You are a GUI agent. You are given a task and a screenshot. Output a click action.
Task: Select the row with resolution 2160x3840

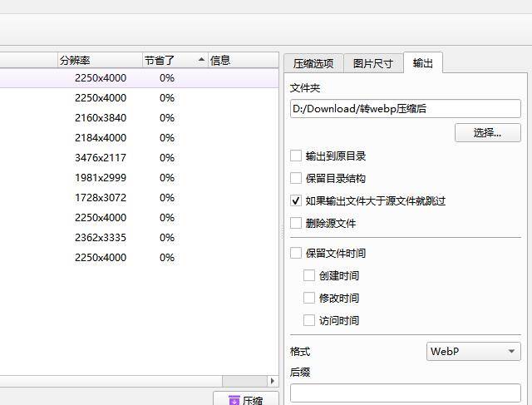139,118
